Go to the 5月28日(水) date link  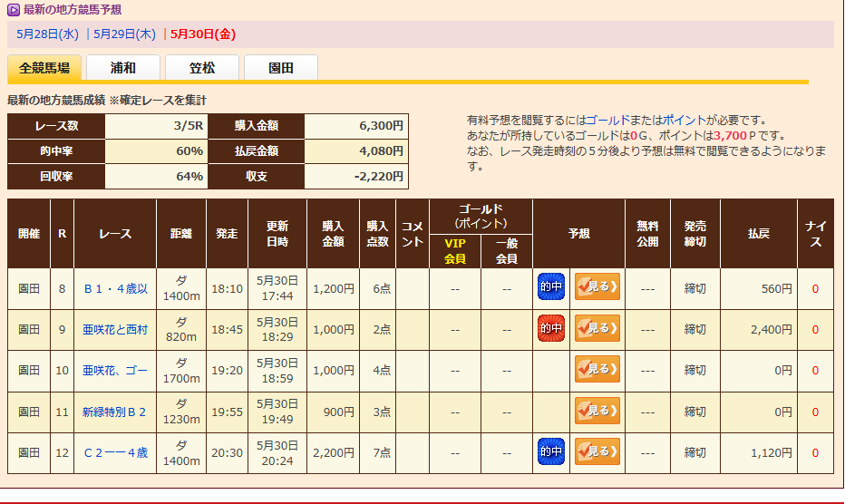tap(48, 34)
